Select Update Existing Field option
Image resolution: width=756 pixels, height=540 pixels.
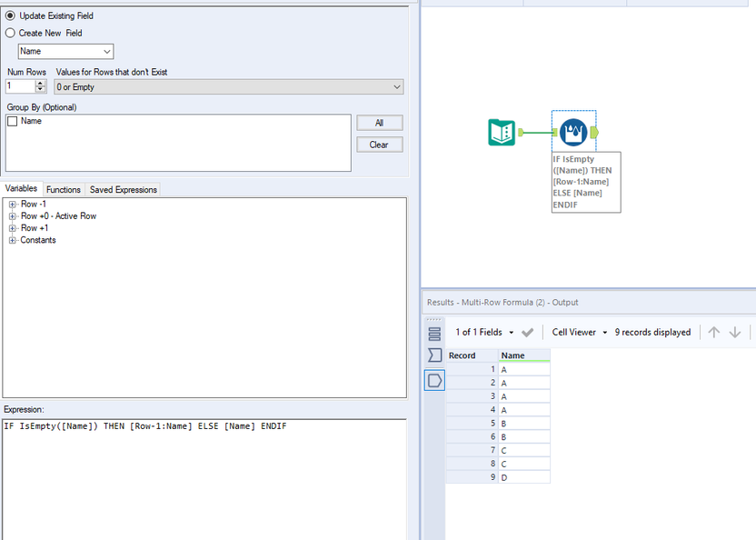point(10,16)
